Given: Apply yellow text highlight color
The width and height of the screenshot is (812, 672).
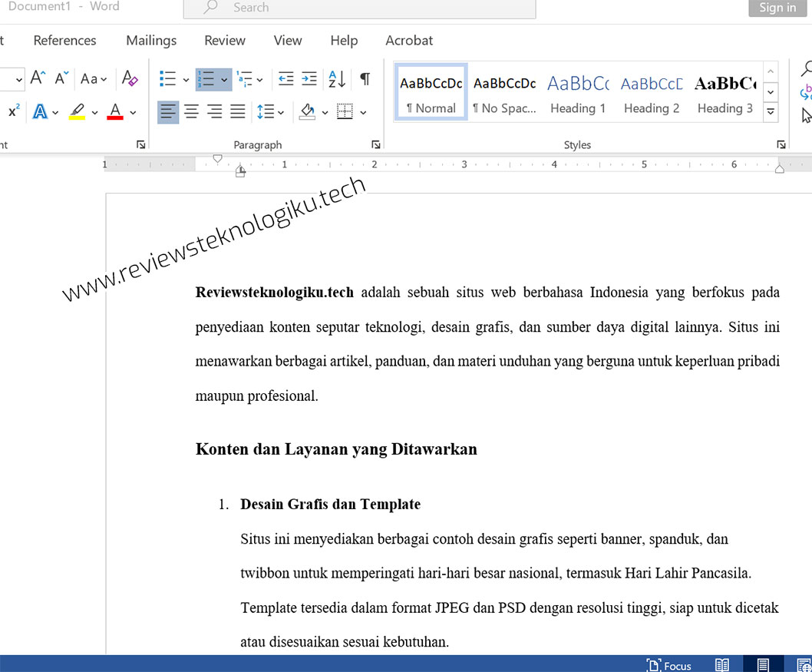Looking at the screenshot, I should coord(78,112).
